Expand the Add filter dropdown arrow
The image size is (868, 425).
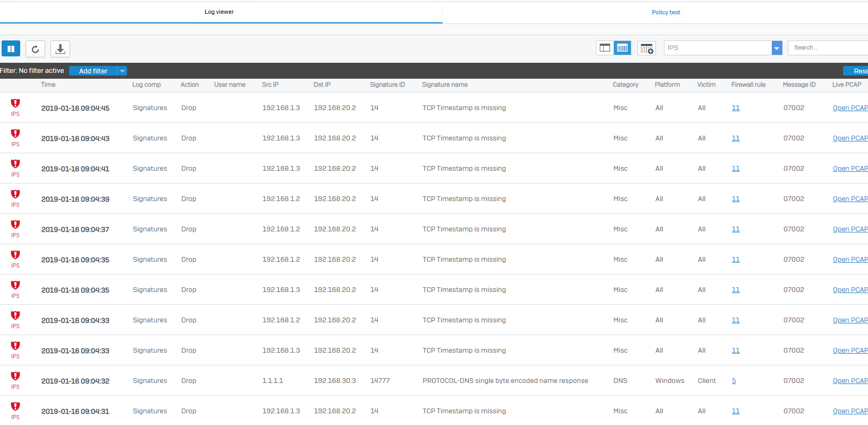point(122,71)
